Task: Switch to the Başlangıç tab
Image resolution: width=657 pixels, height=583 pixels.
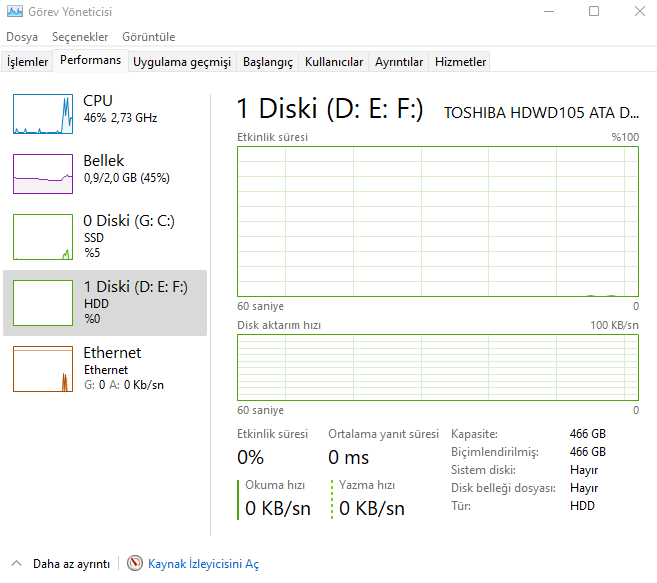Action: 268,62
